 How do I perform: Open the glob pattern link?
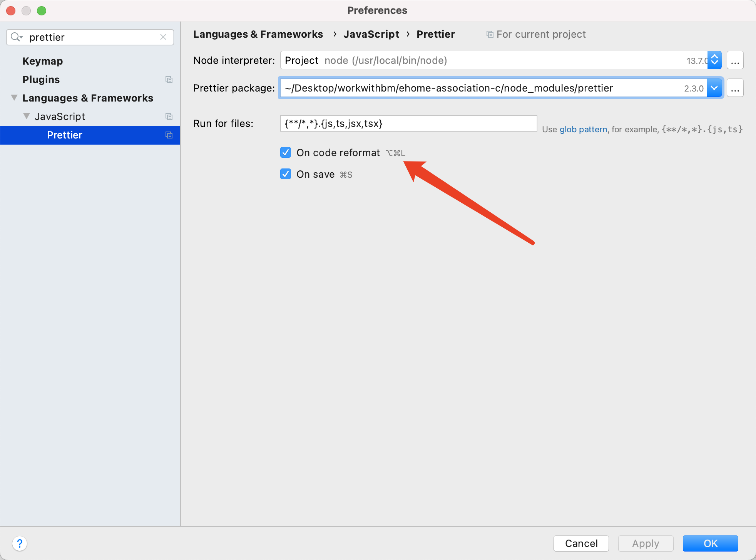pos(583,130)
